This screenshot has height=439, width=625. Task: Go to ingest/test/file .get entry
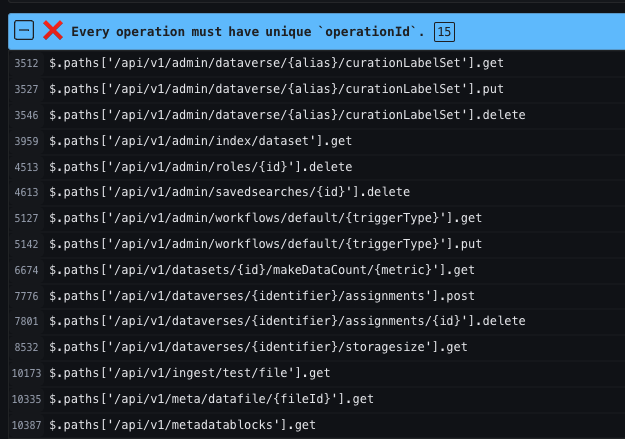pos(190,373)
